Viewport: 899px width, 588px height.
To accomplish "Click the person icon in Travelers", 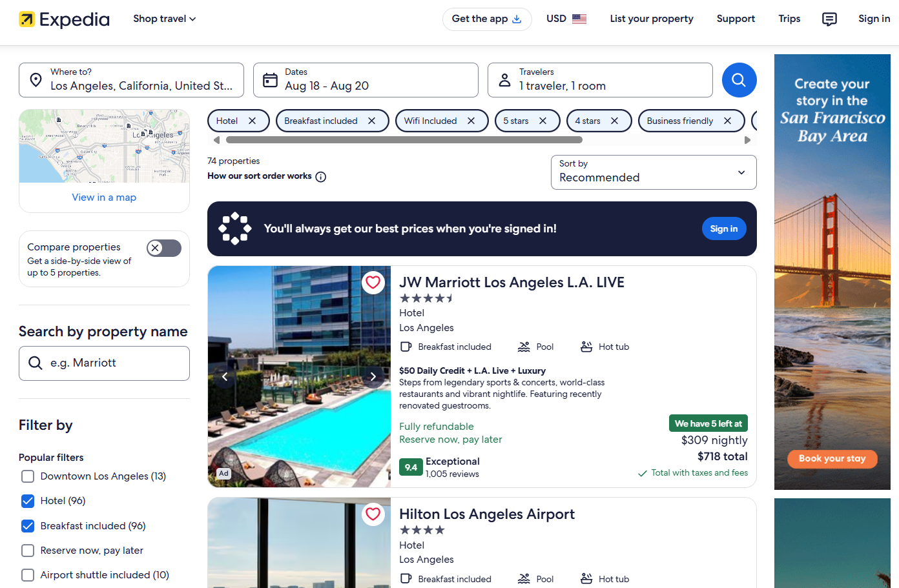I will coord(505,80).
